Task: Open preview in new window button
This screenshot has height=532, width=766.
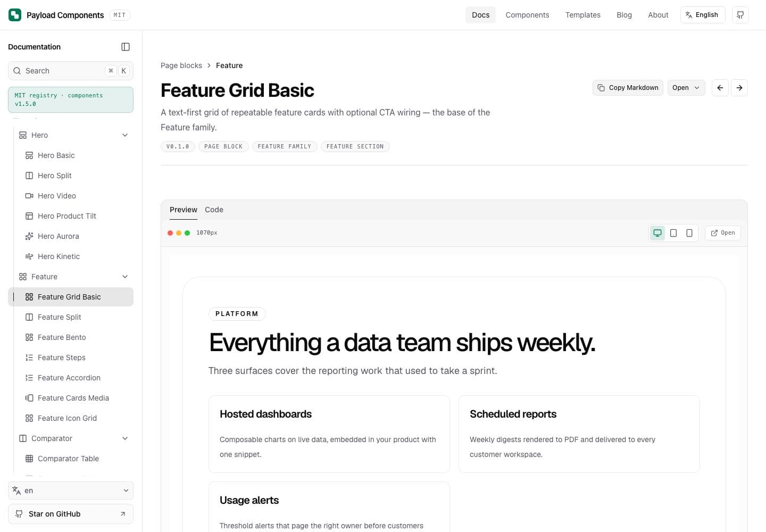Action: coord(723,233)
